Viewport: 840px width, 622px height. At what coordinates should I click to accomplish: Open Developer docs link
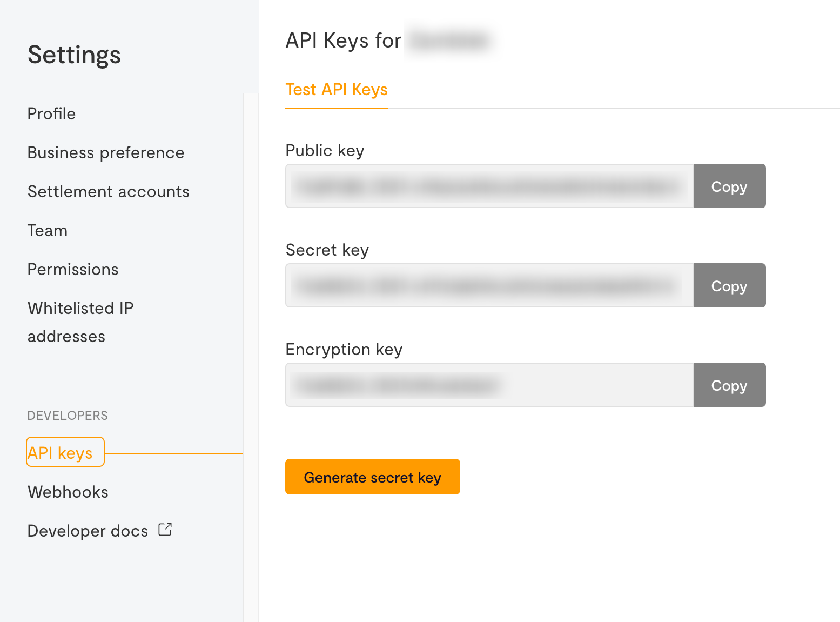(x=88, y=531)
